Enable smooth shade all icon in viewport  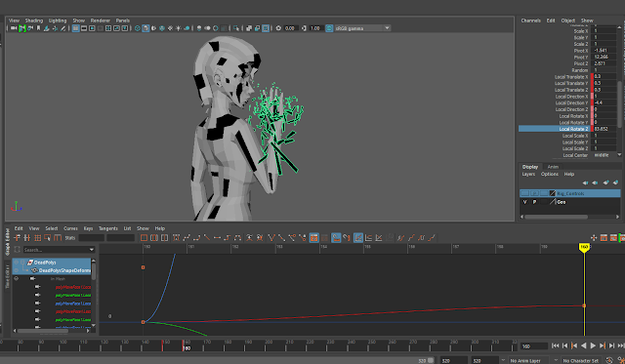pyautogui.click(x=146, y=28)
